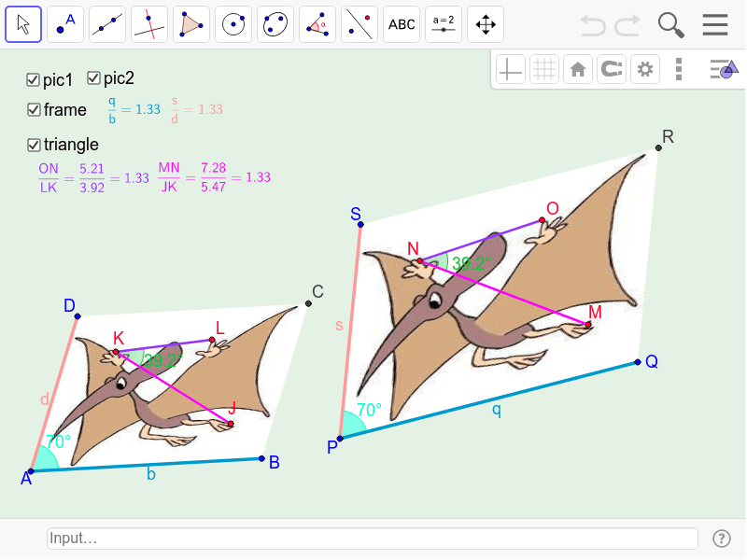Select red point O
The image size is (747, 560).
(x=543, y=220)
